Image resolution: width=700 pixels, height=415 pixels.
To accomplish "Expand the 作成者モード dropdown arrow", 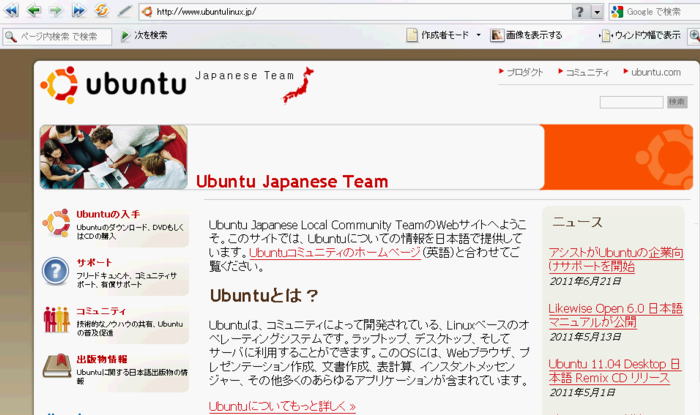I will pos(479,35).
